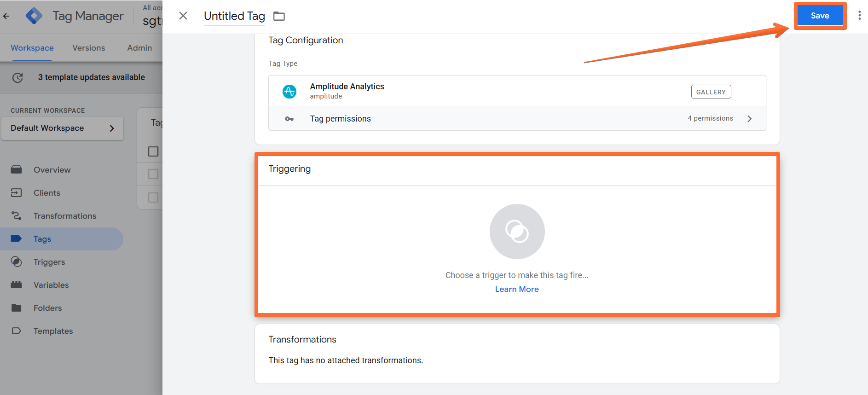Click the Triggers sidebar icon
The height and width of the screenshot is (395, 868).
click(x=17, y=262)
